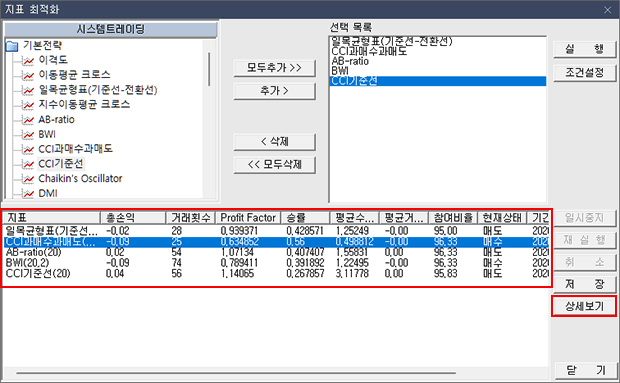Sort by 승률 column header

coord(305,218)
